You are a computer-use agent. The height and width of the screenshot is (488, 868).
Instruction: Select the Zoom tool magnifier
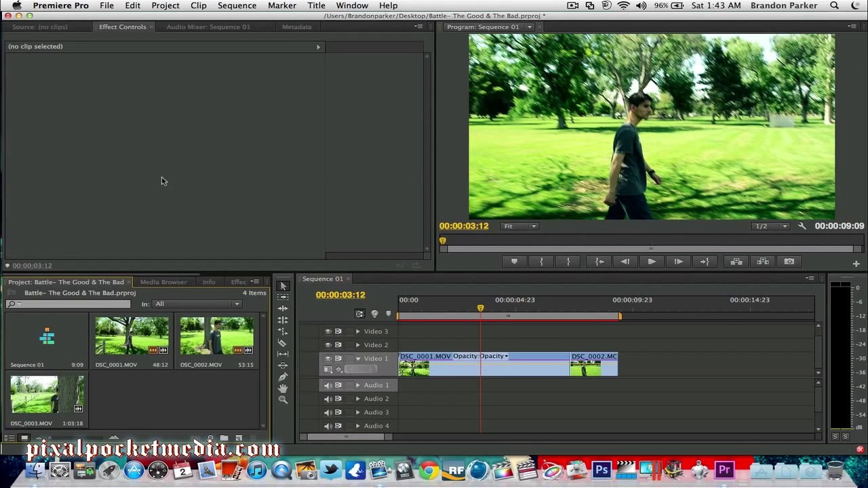coord(283,400)
